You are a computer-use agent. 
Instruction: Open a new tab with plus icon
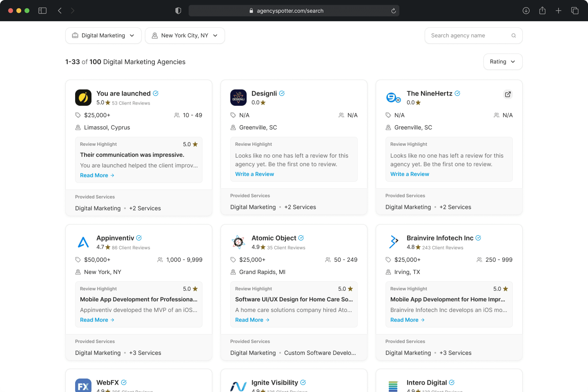pyautogui.click(x=558, y=10)
